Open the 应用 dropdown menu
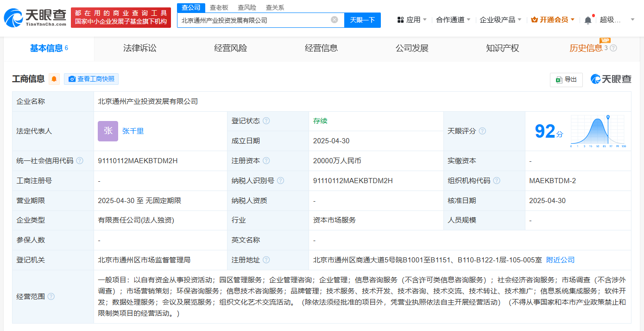This screenshot has width=644, height=331. point(412,19)
